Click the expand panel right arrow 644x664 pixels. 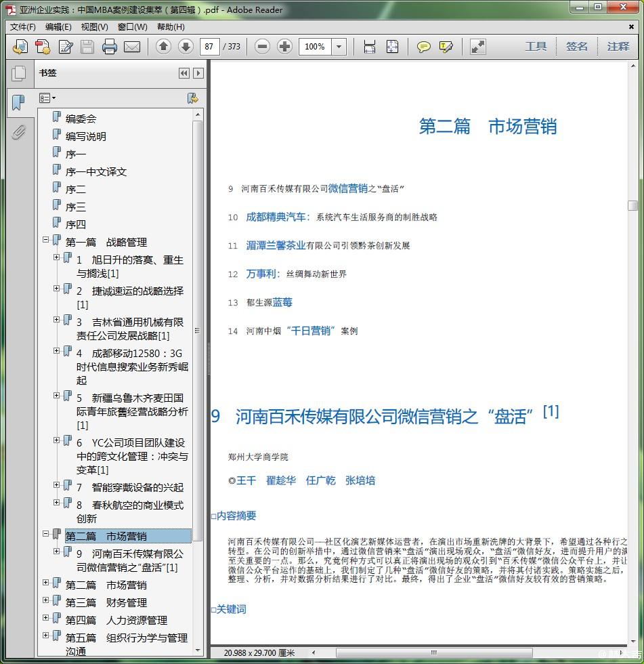(198, 73)
